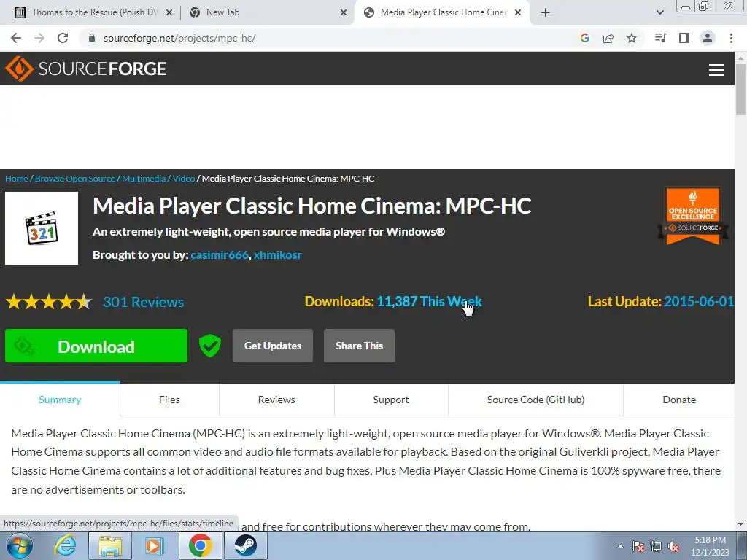Click the Action Center flag tray icon
The width and height of the screenshot is (747, 560).
638,546
